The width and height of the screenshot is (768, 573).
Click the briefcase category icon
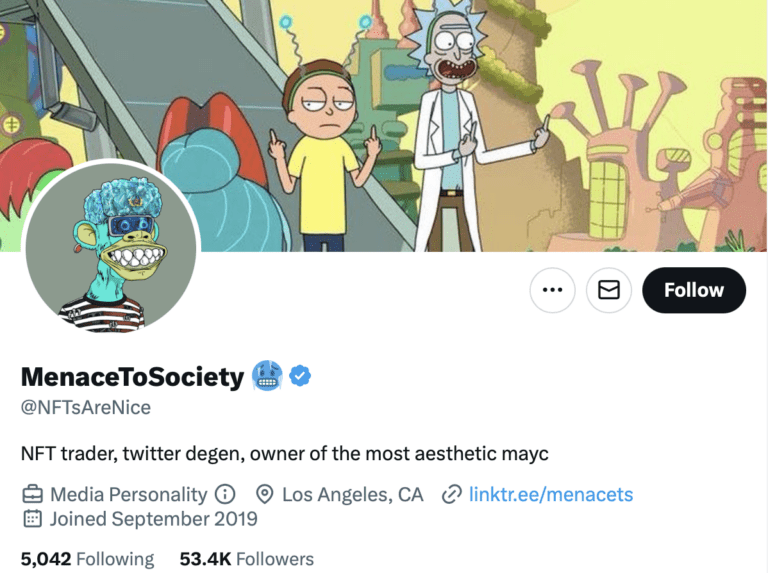click(32, 494)
